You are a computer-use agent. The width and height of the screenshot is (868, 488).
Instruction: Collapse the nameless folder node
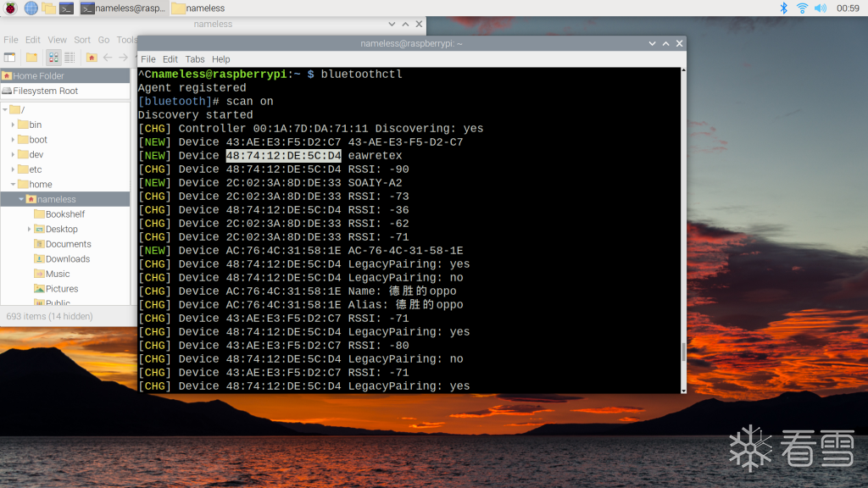point(21,199)
